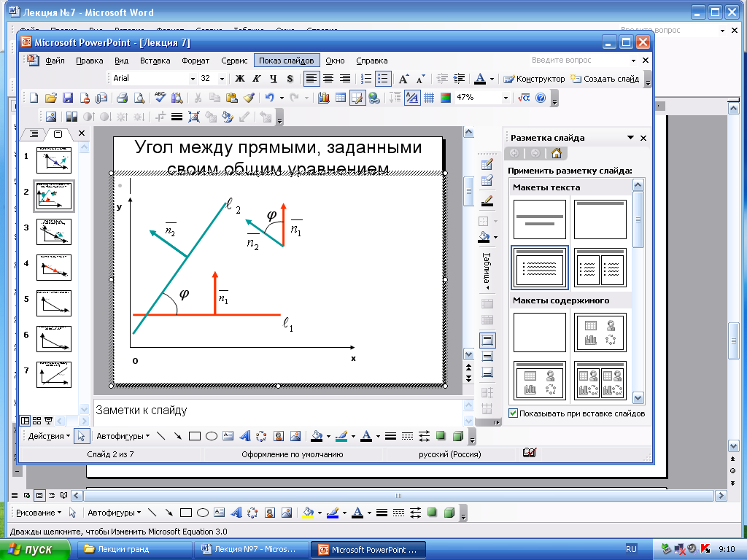Select slide 3 thumbnail
This screenshot has width=747, height=560.
point(54,231)
